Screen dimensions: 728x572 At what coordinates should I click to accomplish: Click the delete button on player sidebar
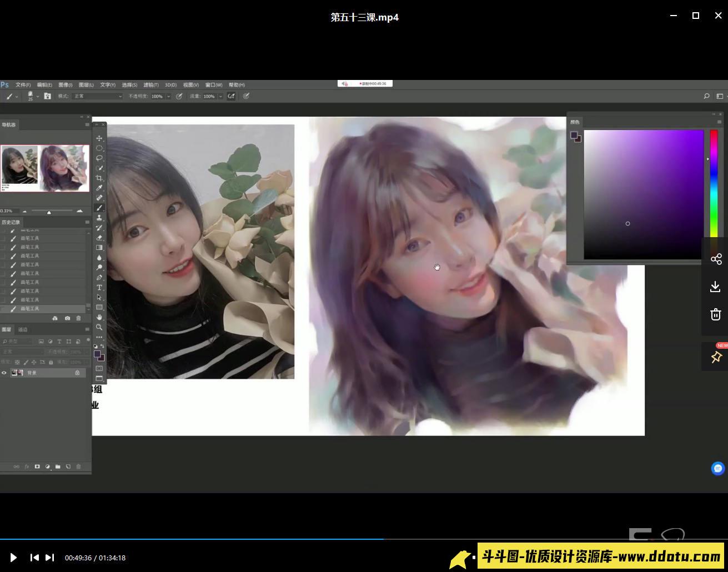point(715,314)
